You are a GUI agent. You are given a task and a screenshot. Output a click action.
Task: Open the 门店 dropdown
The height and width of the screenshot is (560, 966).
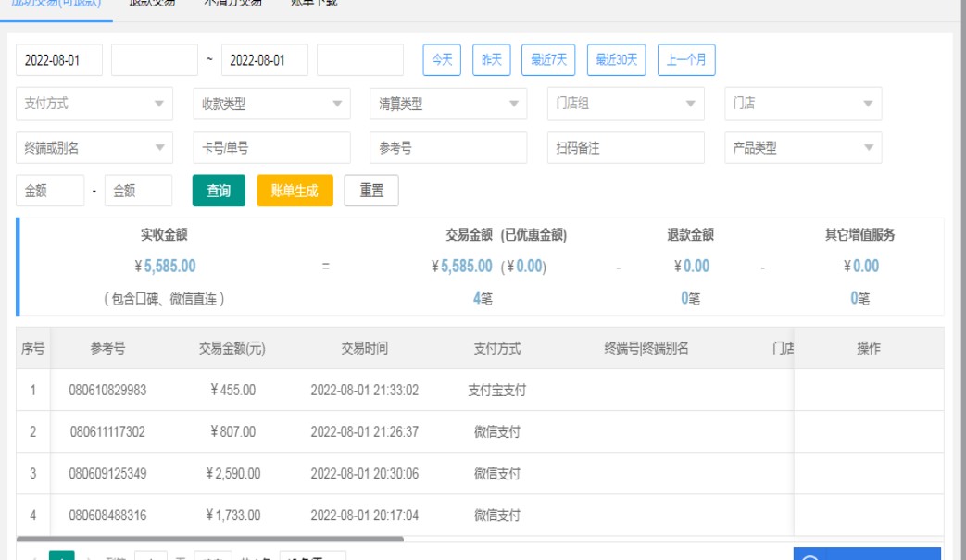point(868,105)
